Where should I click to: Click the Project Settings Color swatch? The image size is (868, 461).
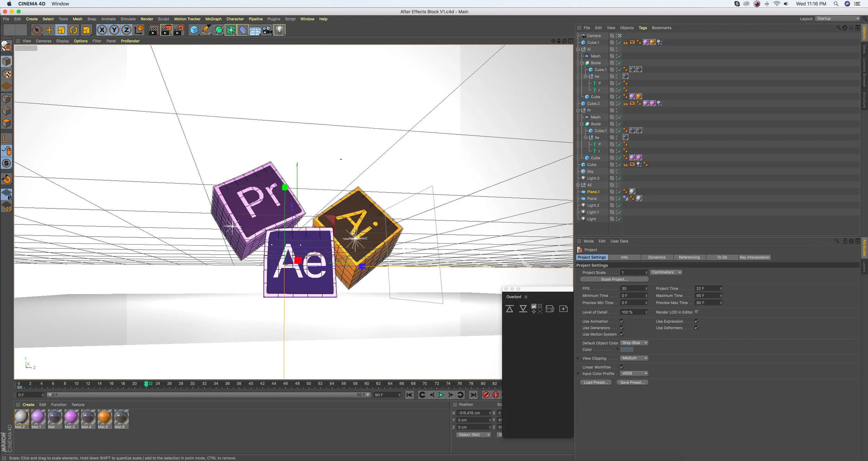[627, 349]
